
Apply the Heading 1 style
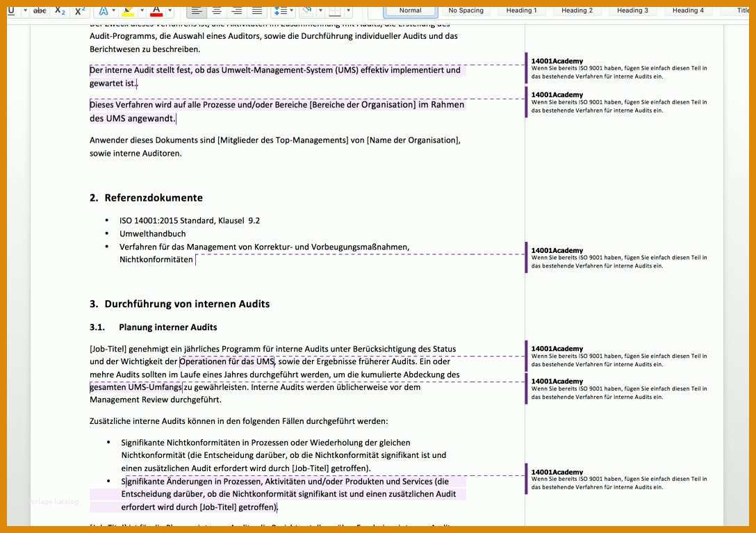click(x=521, y=10)
